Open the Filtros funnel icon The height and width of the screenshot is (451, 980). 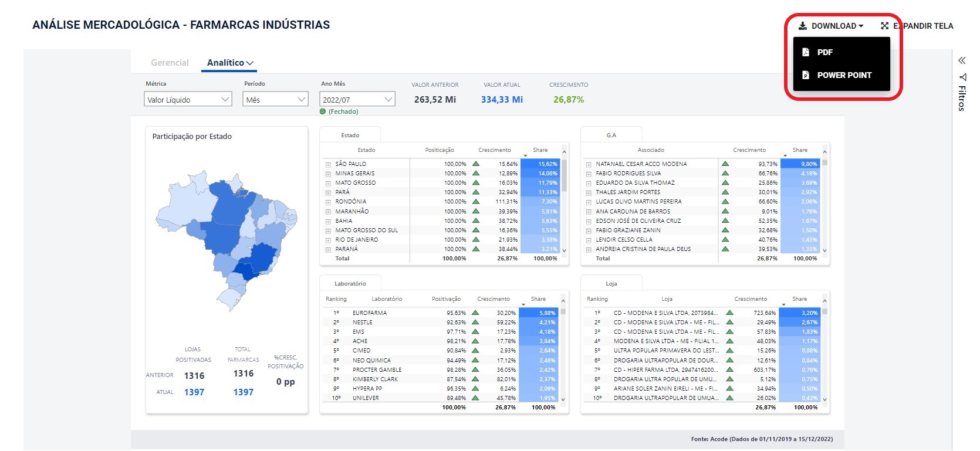[x=962, y=77]
